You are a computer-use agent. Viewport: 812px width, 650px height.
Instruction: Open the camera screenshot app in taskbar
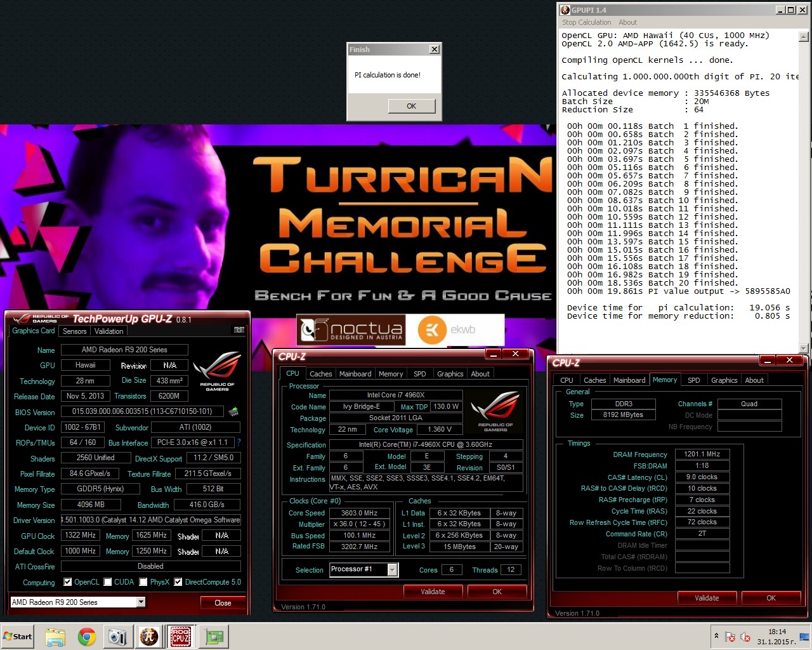pos(117,637)
